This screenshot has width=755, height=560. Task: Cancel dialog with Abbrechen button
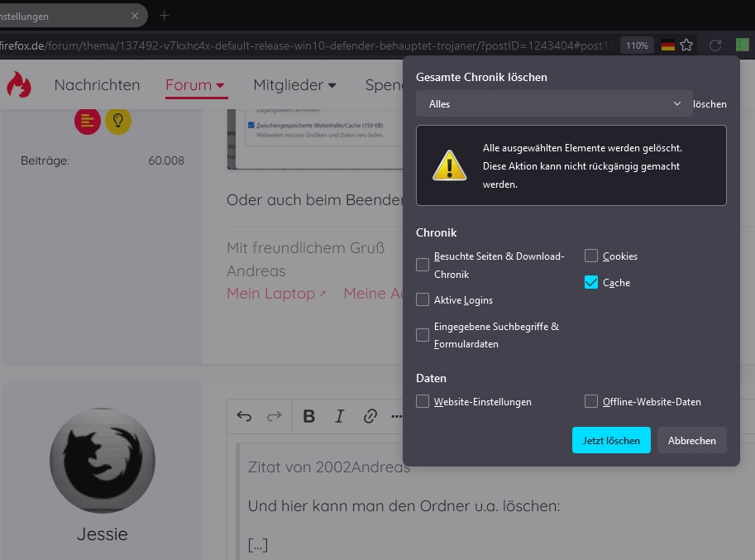691,440
